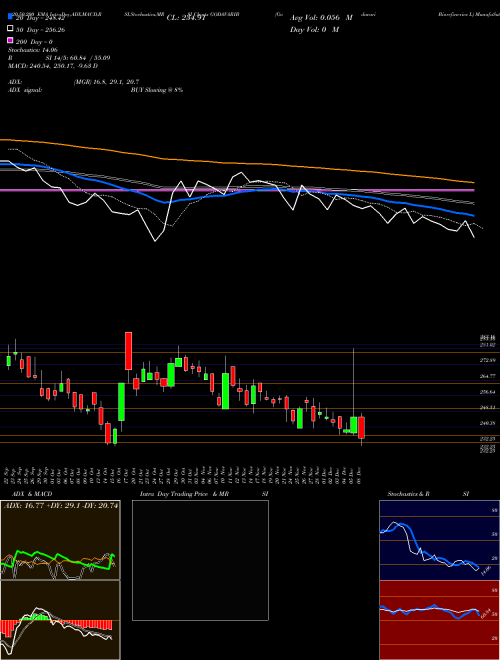Click the 272.99 price axis label
The image size is (500, 660).
(x=487, y=360)
